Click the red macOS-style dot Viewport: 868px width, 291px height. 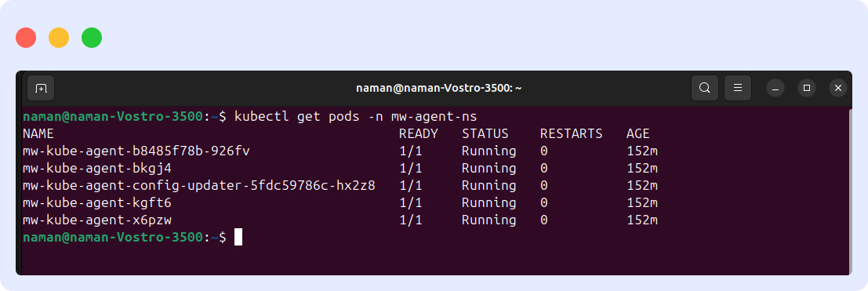click(x=26, y=38)
